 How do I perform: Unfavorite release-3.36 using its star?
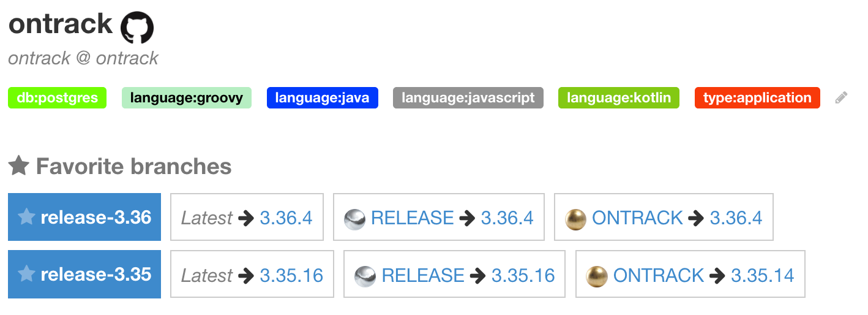[26, 218]
